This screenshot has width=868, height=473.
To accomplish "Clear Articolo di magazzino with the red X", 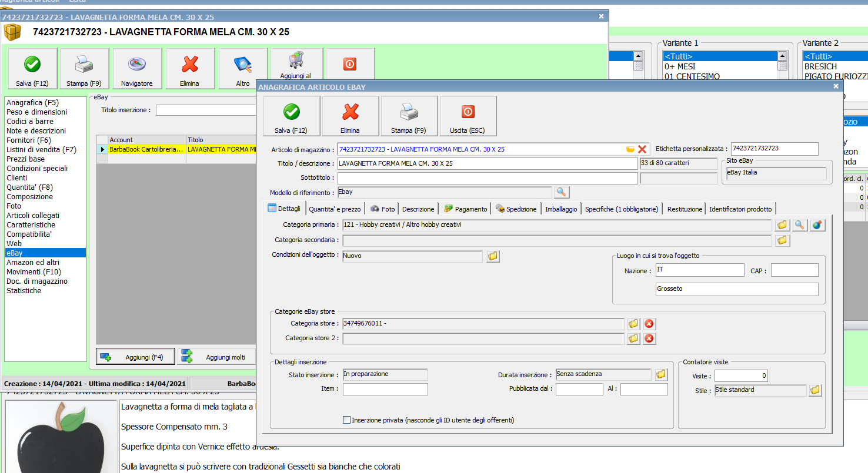I will click(x=642, y=149).
